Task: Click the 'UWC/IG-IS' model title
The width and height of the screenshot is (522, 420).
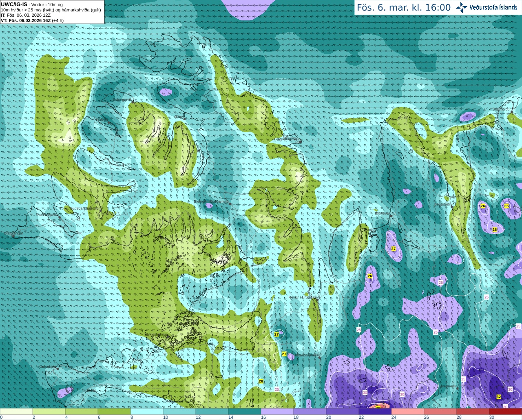Action: click(14, 4)
